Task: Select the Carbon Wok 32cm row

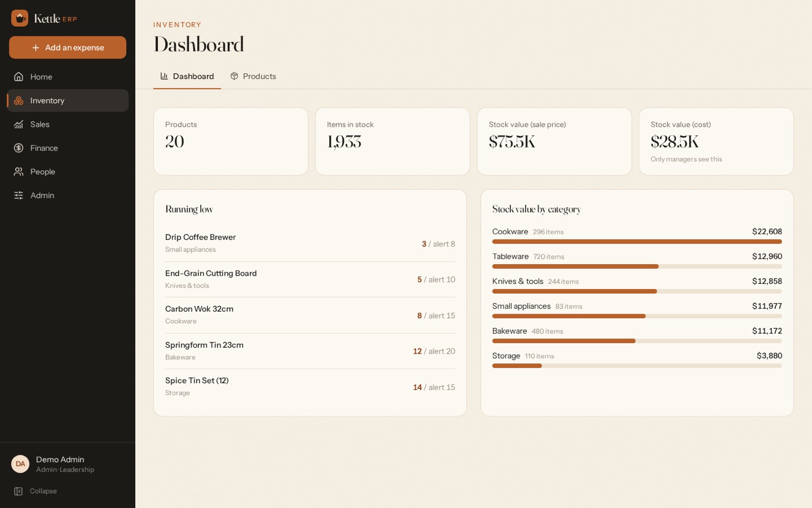Action: click(310, 315)
